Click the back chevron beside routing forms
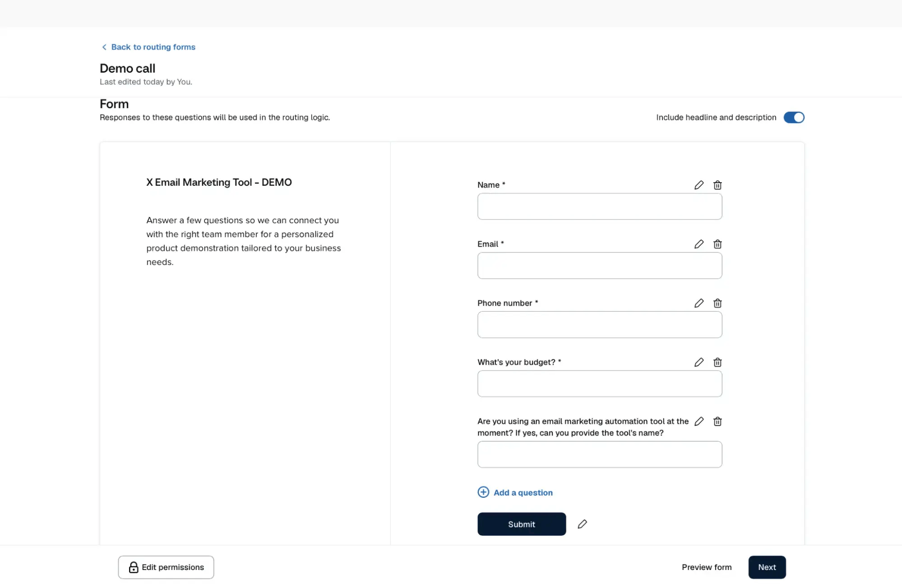 click(x=104, y=47)
